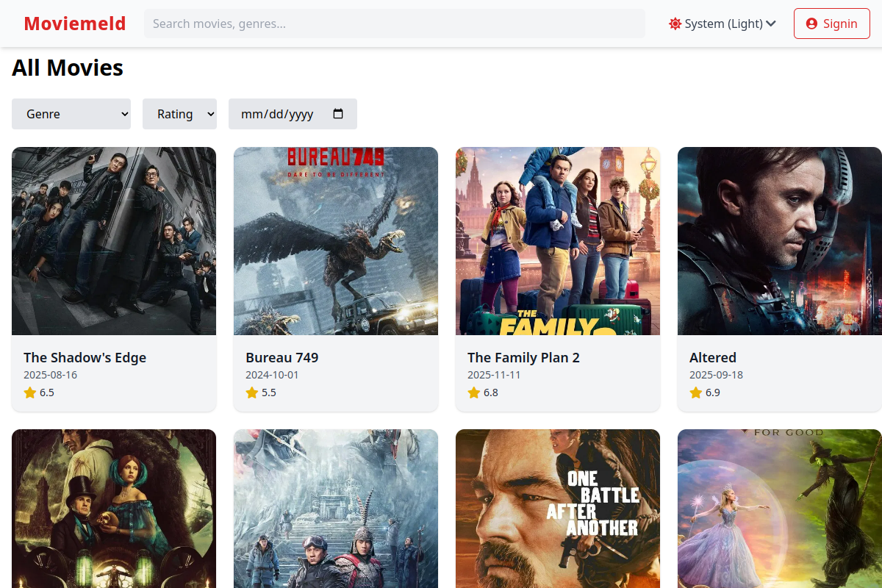Viewport: 882px width, 588px height.
Task: Click the chevron next to System (Light)
Action: [771, 24]
